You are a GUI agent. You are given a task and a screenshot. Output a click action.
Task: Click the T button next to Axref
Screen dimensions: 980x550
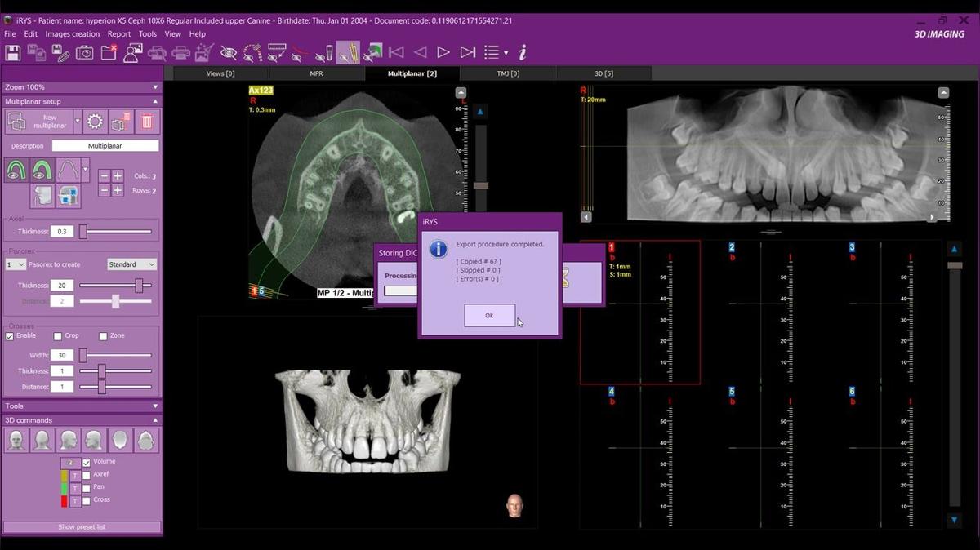(x=75, y=476)
